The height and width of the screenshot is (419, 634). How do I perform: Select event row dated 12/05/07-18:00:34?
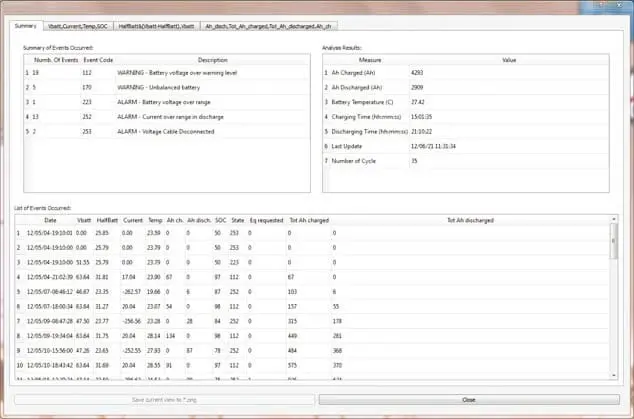[312, 307]
